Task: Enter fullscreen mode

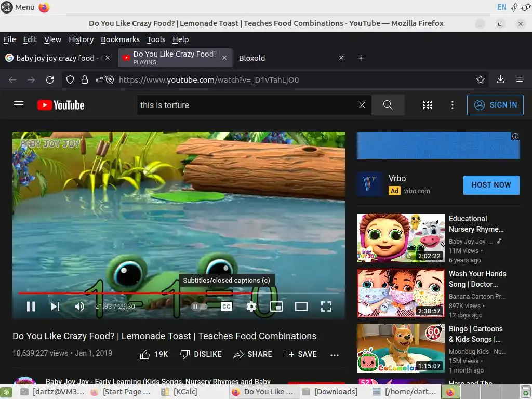Action: click(x=326, y=307)
